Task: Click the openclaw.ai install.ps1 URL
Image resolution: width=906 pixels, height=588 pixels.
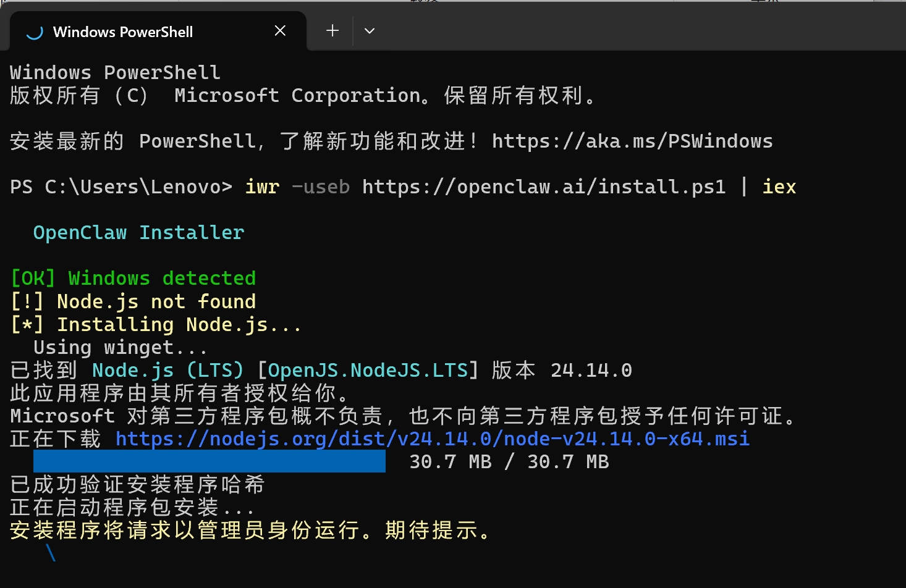Action: pyautogui.click(x=543, y=187)
